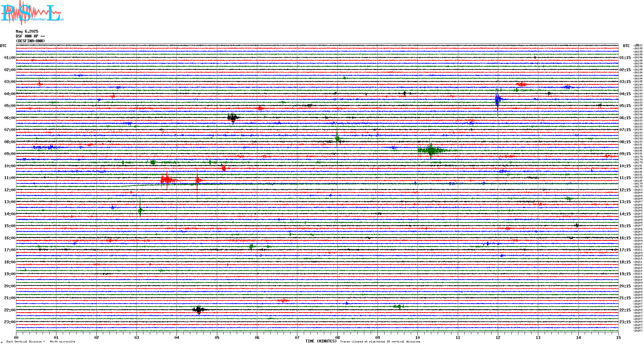Screen dimensions: 644x346
Task: Click the station line DSF HNN HP --
Action: [x=30, y=36]
